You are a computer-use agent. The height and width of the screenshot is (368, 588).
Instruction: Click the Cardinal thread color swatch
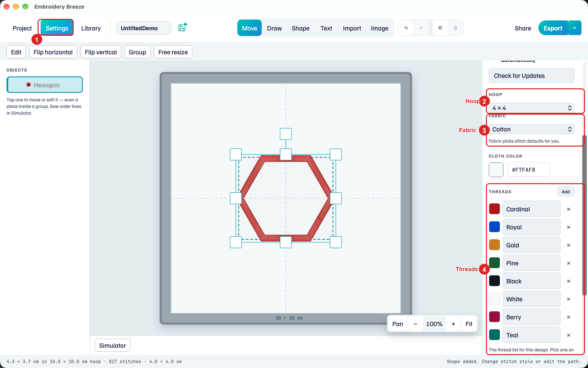pos(494,209)
